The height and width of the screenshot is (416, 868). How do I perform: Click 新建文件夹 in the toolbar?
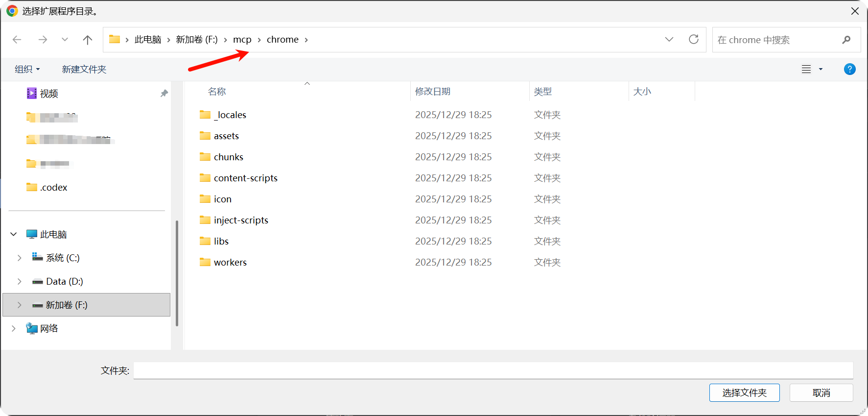coord(84,69)
